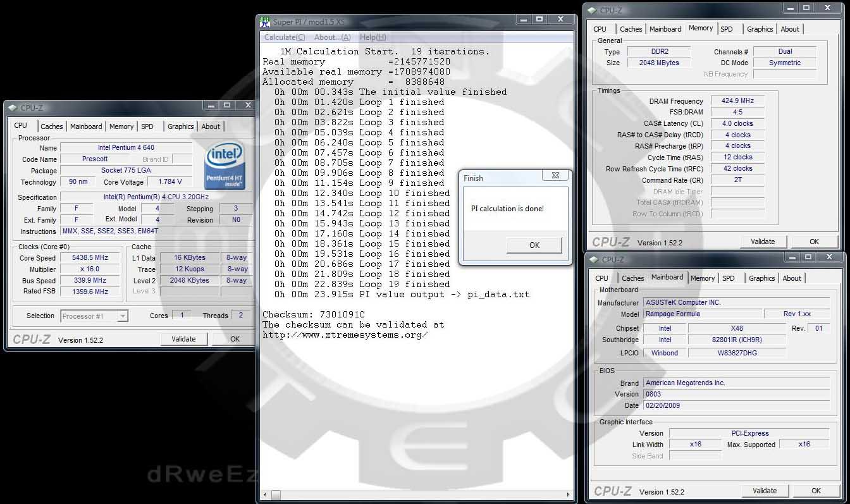Click the DRAM Frequency 424.9 MHz field
The height and width of the screenshot is (504, 850).
click(737, 101)
